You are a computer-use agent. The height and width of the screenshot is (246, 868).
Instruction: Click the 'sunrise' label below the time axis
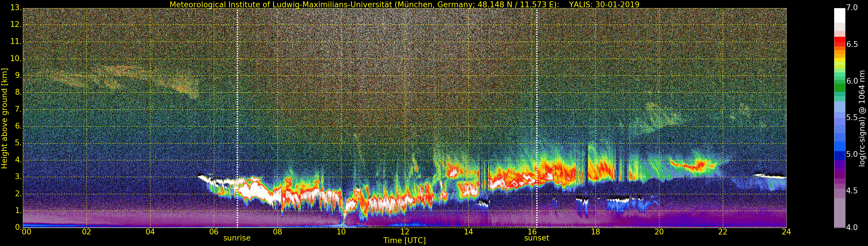click(x=237, y=238)
